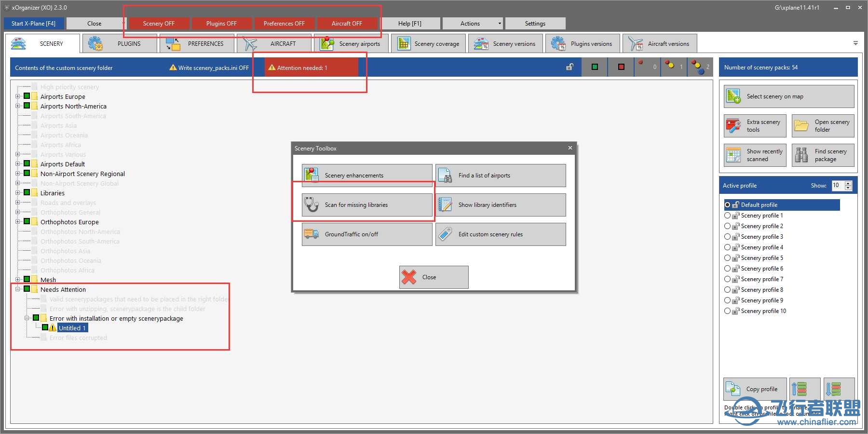Click the Help [F1] button
868x434 pixels.
410,24
